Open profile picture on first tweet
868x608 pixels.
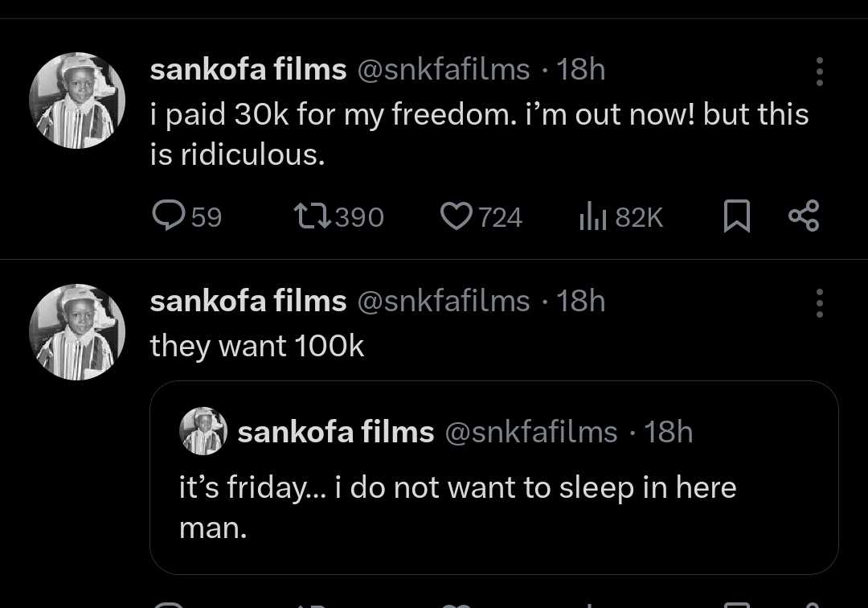pyautogui.click(x=77, y=101)
